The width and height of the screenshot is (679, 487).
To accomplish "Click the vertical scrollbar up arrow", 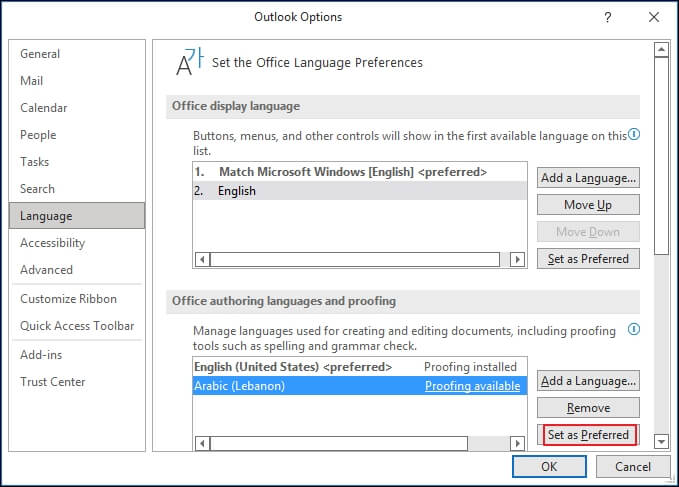I will pyautogui.click(x=661, y=49).
